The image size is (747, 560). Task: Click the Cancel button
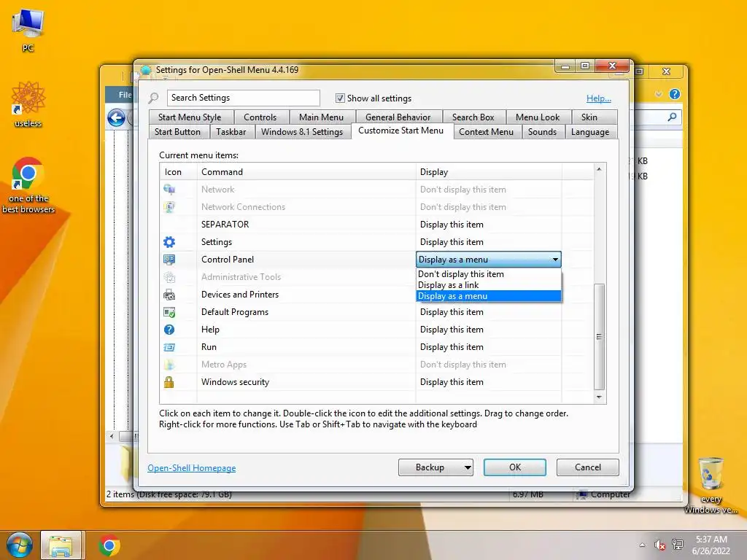[588, 467]
